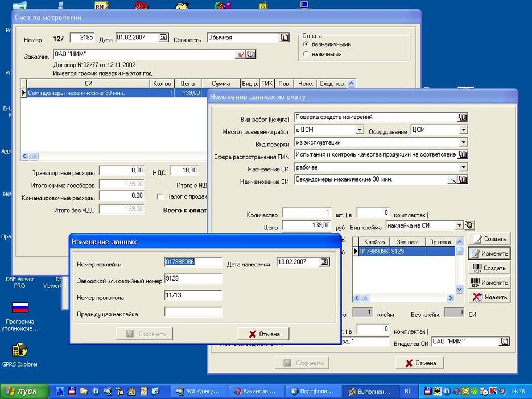Open GPRS Explorer desktop shortcut

[x=20, y=355]
